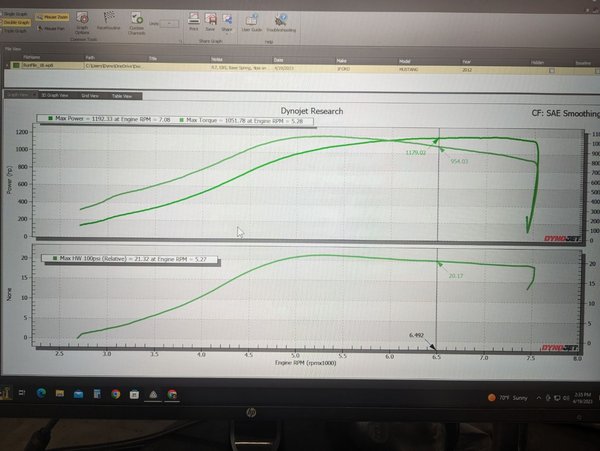Image resolution: width=600 pixels, height=451 pixels.
Task: Switch to the 3D Graph View tab
Action: pyautogui.click(x=53, y=96)
